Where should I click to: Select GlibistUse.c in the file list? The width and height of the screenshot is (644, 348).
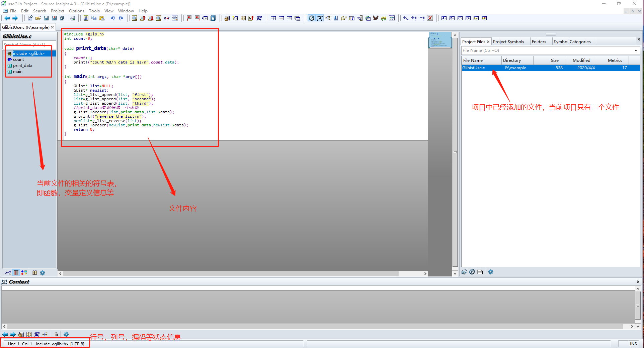(x=474, y=68)
